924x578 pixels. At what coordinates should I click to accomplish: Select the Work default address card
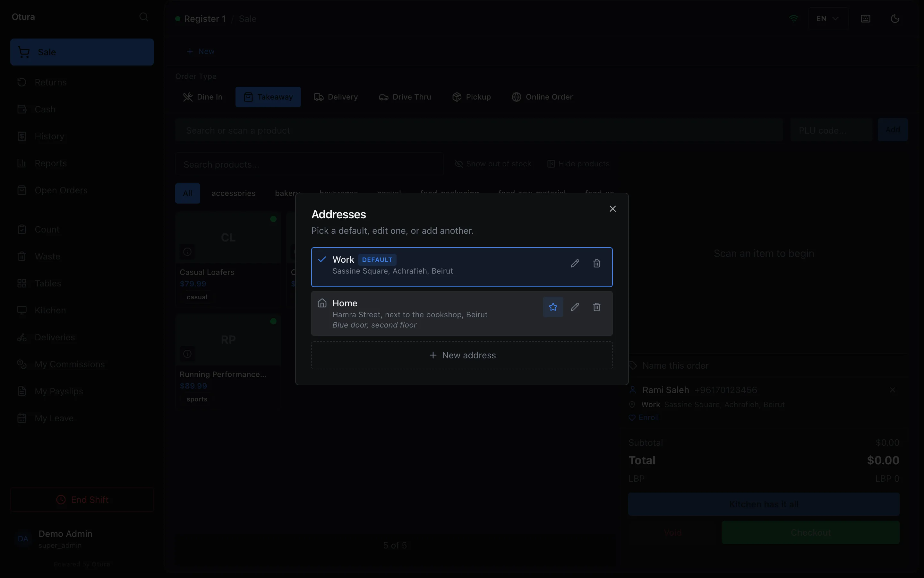462,267
